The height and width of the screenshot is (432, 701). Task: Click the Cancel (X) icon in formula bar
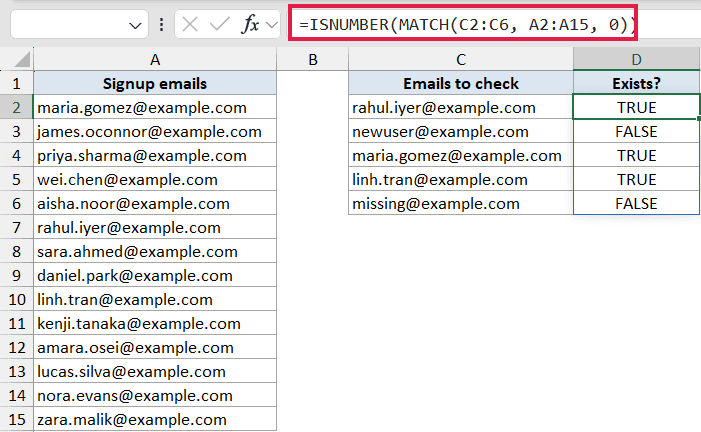point(190,24)
